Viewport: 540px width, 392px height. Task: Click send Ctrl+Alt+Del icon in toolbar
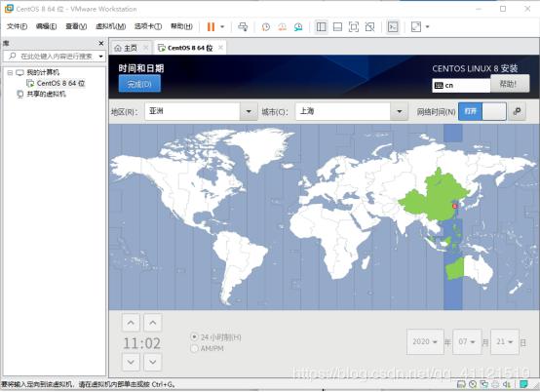243,27
